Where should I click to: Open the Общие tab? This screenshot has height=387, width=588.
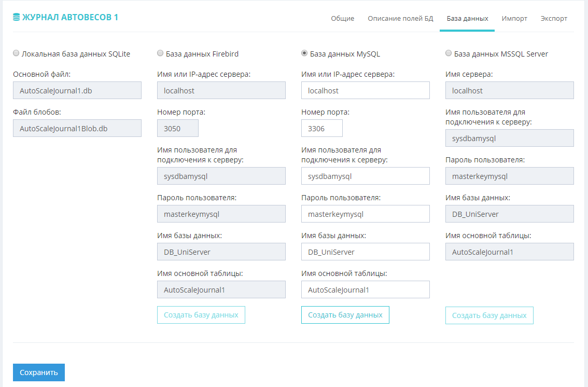342,18
